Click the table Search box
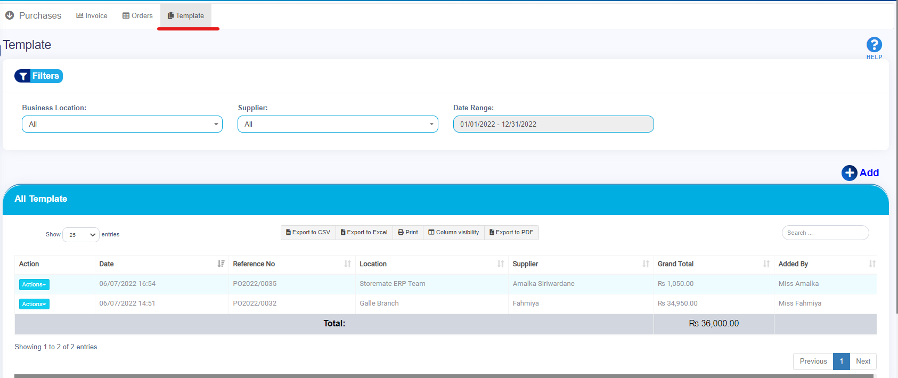The width and height of the screenshot is (898, 378). (x=825, y=233)
